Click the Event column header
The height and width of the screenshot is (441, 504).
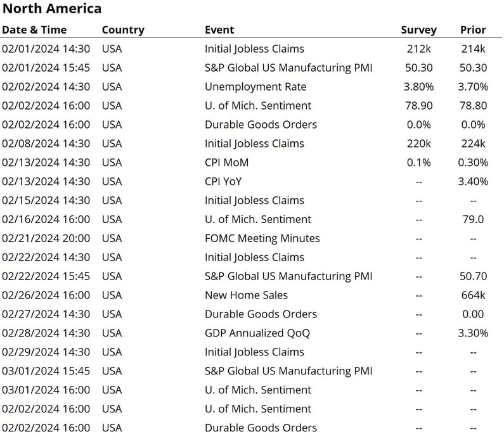[219, 30]
